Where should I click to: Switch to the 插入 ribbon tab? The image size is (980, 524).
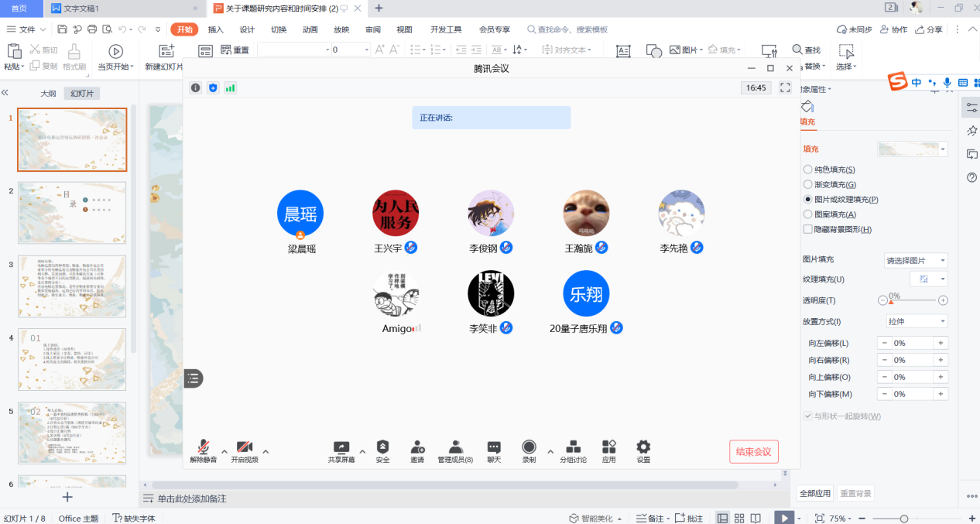216,29
